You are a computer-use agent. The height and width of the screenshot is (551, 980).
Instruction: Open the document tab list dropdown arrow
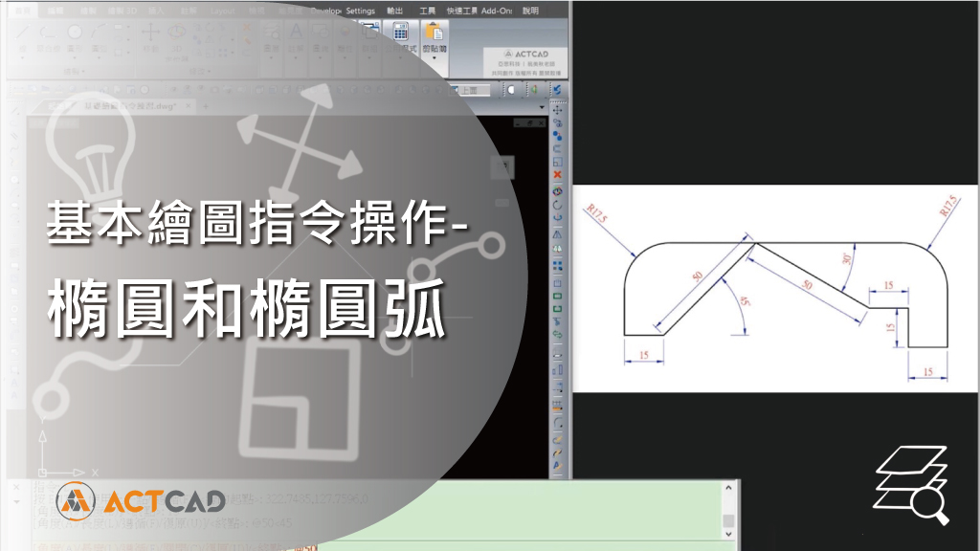coord(542,107)
